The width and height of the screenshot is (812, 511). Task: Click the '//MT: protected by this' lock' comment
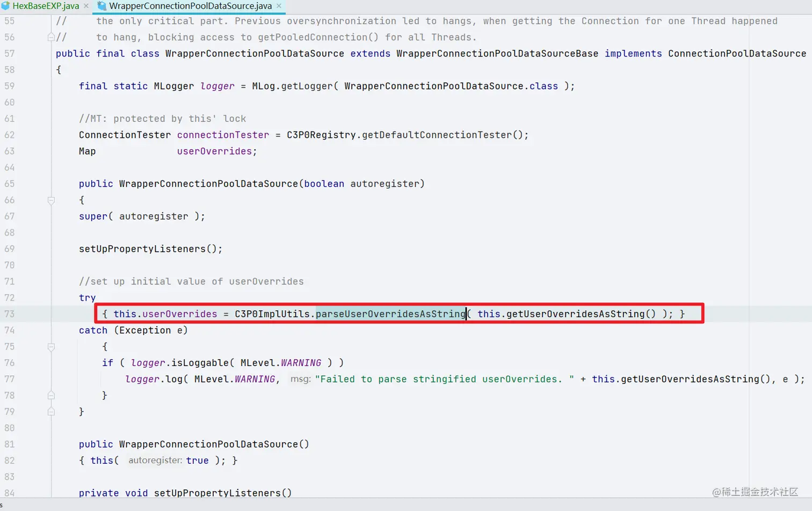[162, 119]
